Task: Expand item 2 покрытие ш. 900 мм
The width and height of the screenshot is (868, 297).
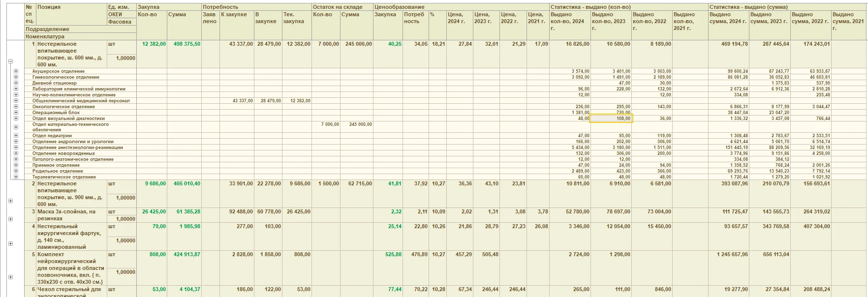Action: coord(10,201)
